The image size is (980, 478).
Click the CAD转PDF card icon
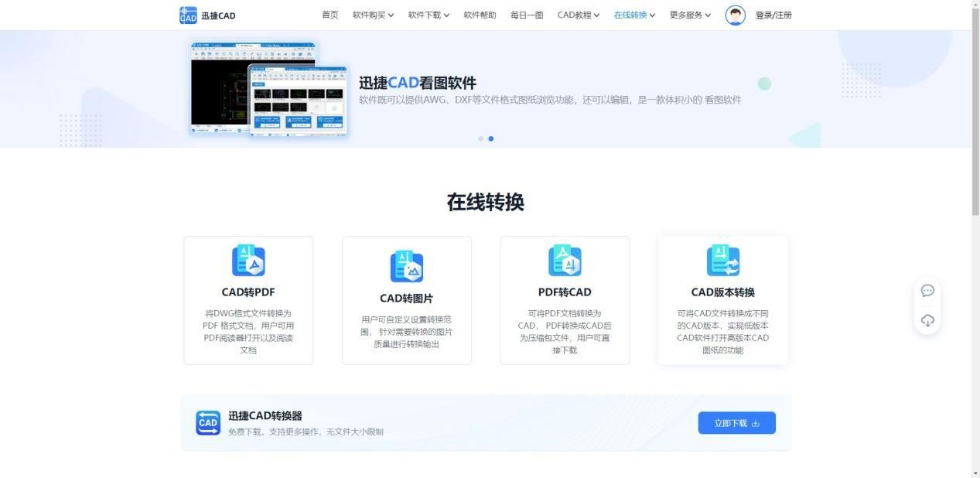[x=248, y=261]
